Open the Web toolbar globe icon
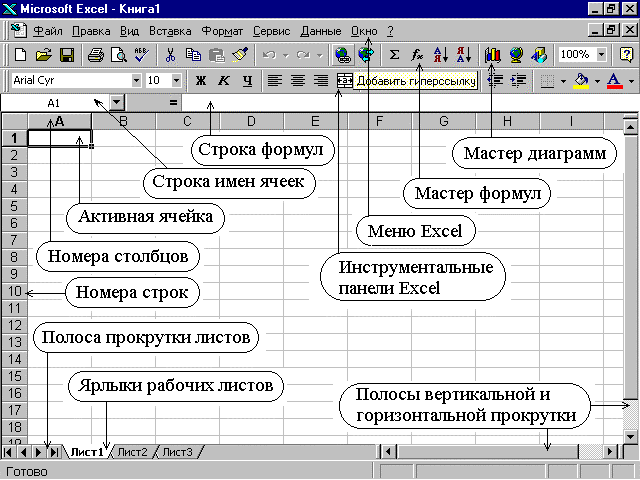The image size is (640, 480). tap(366, 55)
